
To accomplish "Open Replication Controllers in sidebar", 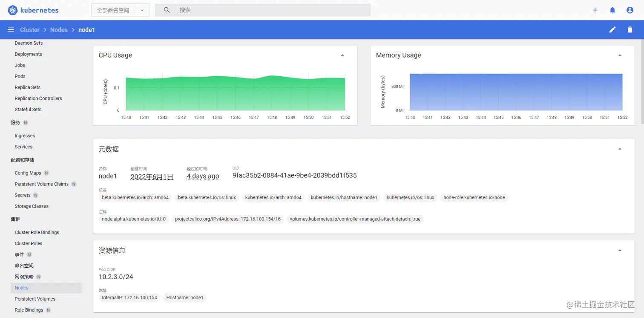I will (x=38, y=98).
